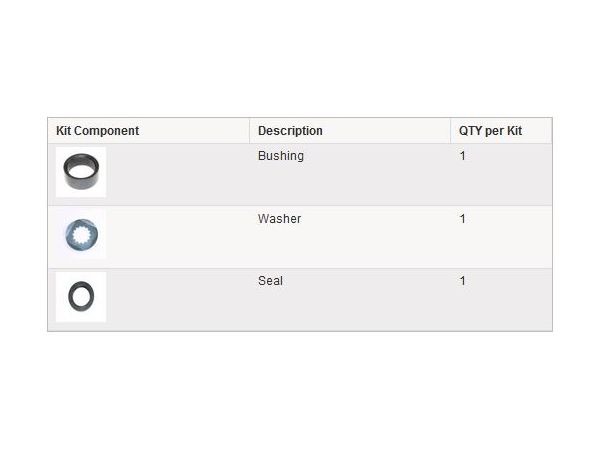Click the words per Kit in the header
This screenshot has height=450, width=600.
pyautogui.click(x=504, y=131)
